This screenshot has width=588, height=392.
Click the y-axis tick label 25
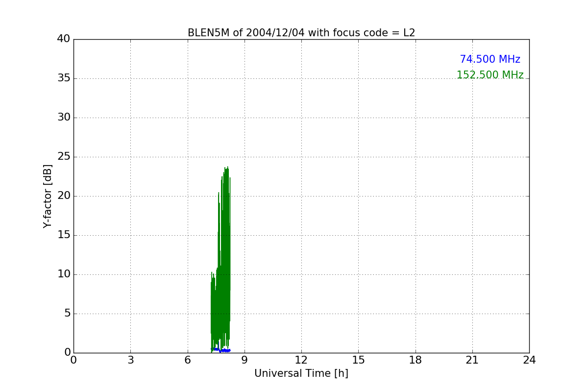(64, 156)
